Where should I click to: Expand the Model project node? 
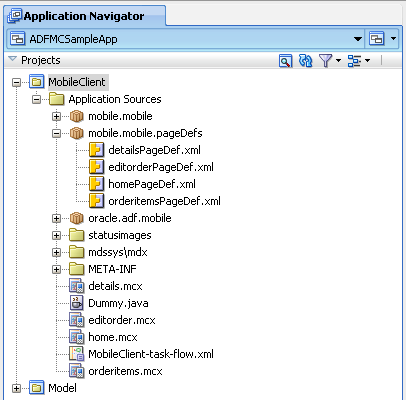tap(16, 388)
